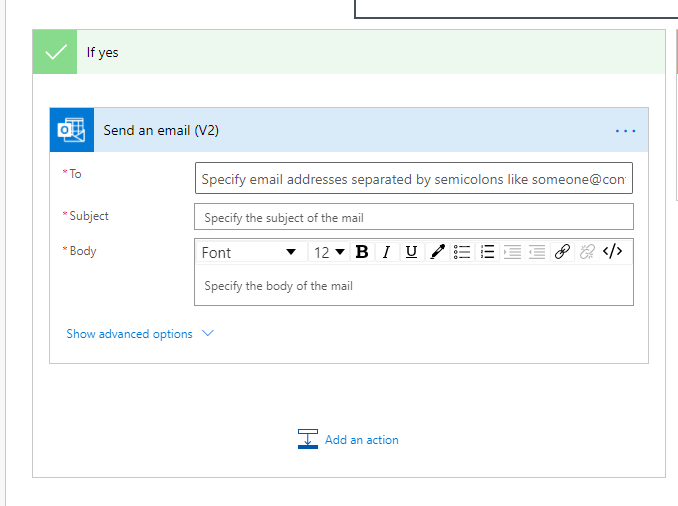Image resolution: width=678 pixels, height=506 pixels.
Task: Click the chevron beside Show advanced options
Action: coord(208,333)
